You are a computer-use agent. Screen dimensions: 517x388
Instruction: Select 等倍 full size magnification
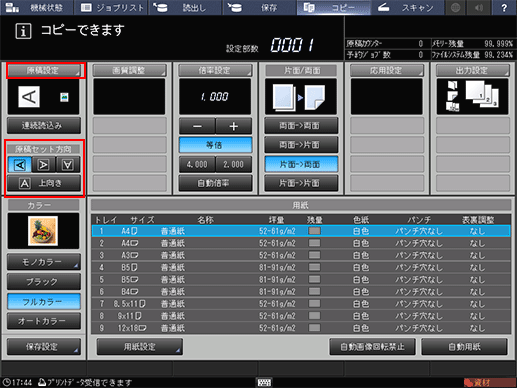[x=215, y=145]
